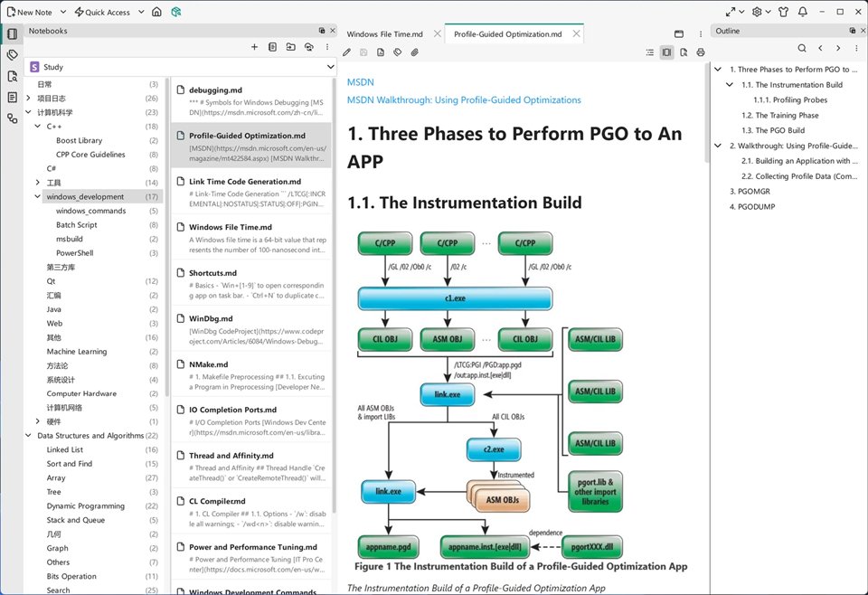The height and width of the screenshot is (595, 868).
Task: Open the New Note dropdown arrow
Action: [x=63, y=12]
